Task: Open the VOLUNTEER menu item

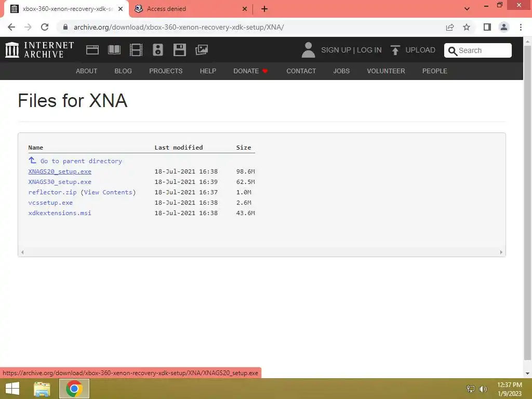Action: point(386,71)
